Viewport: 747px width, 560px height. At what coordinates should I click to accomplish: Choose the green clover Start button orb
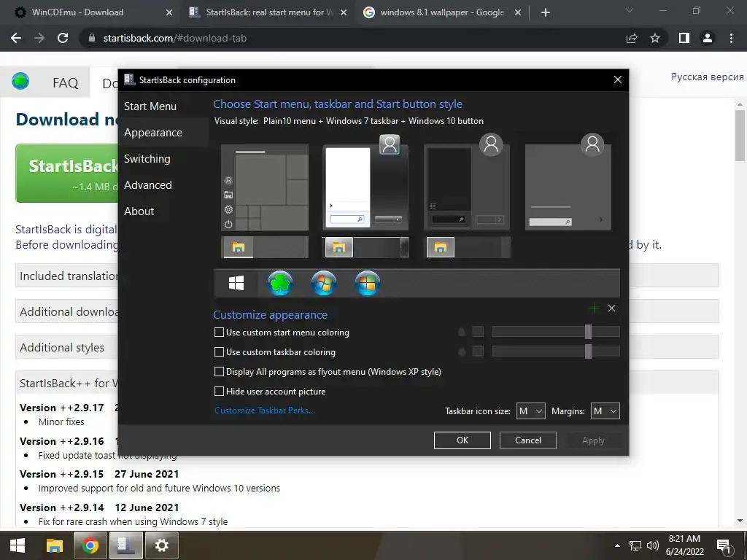click(279, 283)
